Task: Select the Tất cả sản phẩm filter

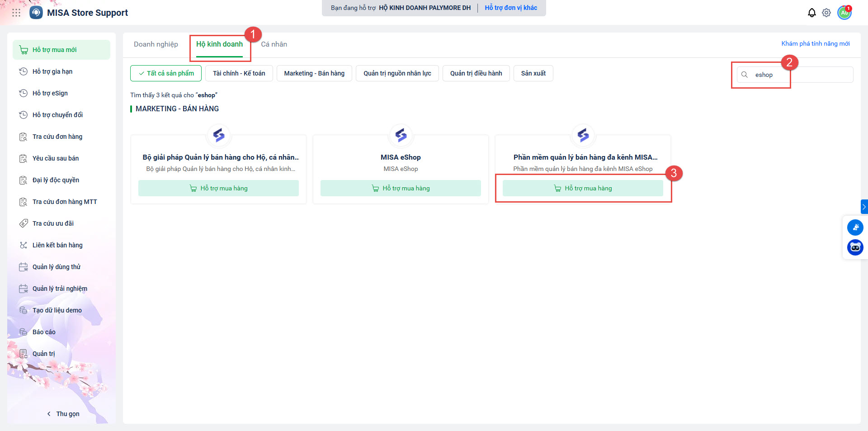Action: tap(166, 73)
